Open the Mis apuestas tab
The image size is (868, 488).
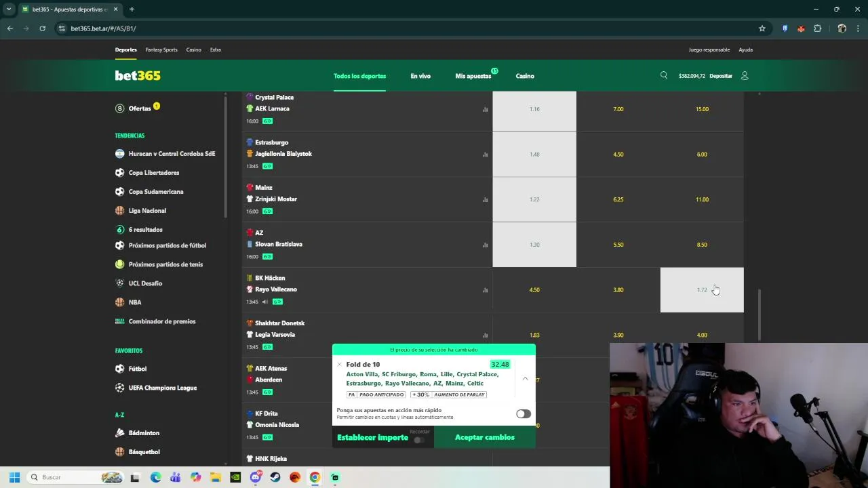(473, 76)
